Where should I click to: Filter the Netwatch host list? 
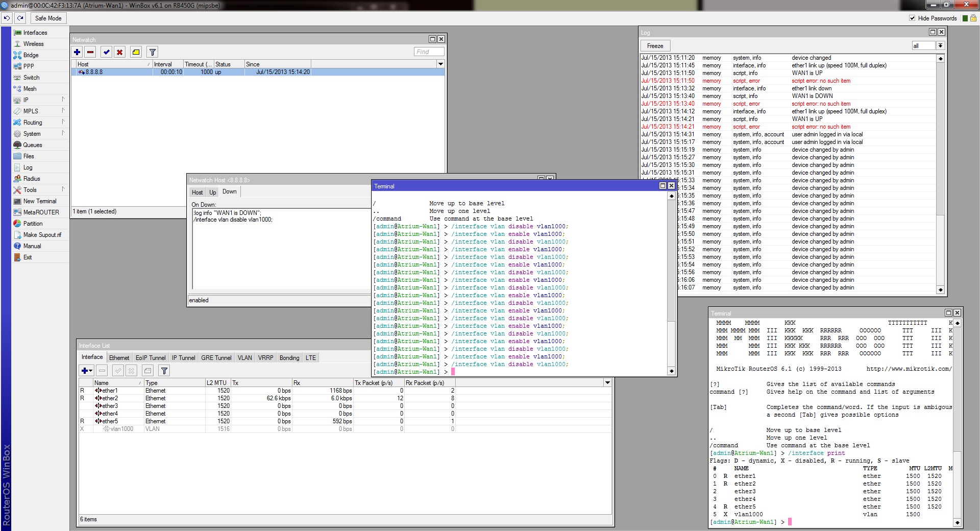[x=152, y=52]
